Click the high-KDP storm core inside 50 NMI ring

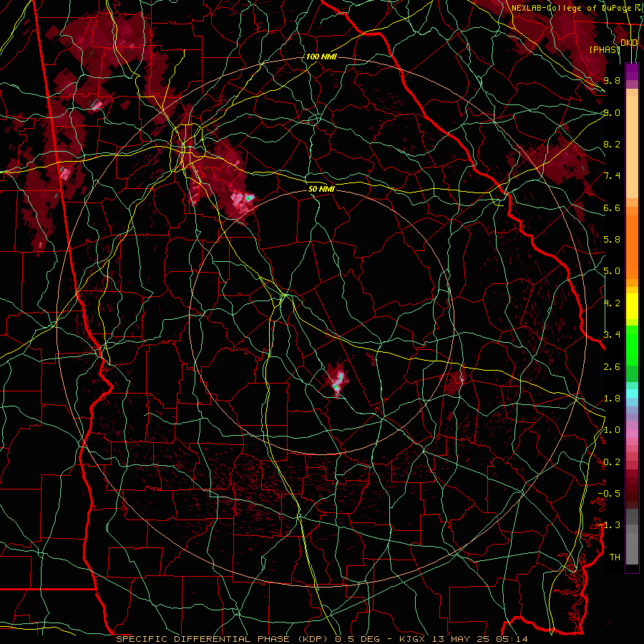pos(338,381)
